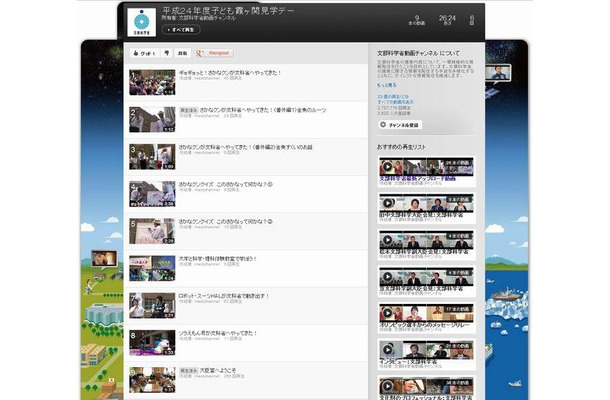This screenshot has height=400, width=610.
Task: Click playlist heading 平成24年度子ども霞ヶ関見学デー
Action: tap(228, 10)
